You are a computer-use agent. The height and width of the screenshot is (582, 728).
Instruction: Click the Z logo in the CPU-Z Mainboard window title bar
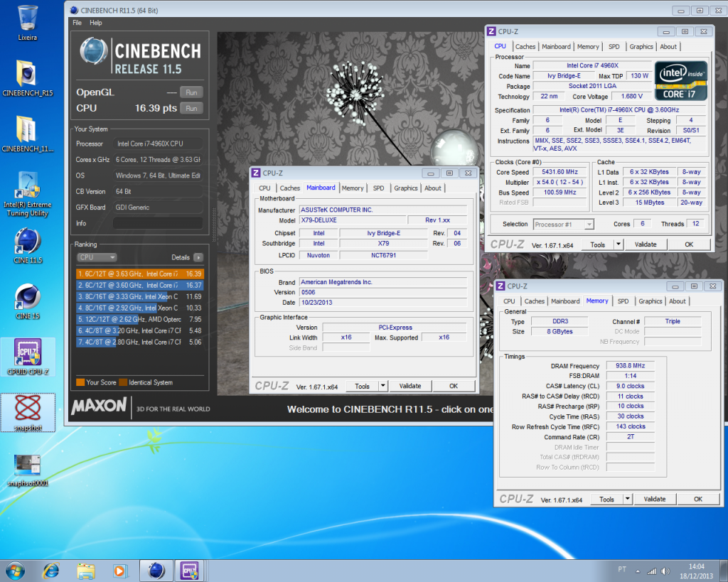[x=256, y=173]
